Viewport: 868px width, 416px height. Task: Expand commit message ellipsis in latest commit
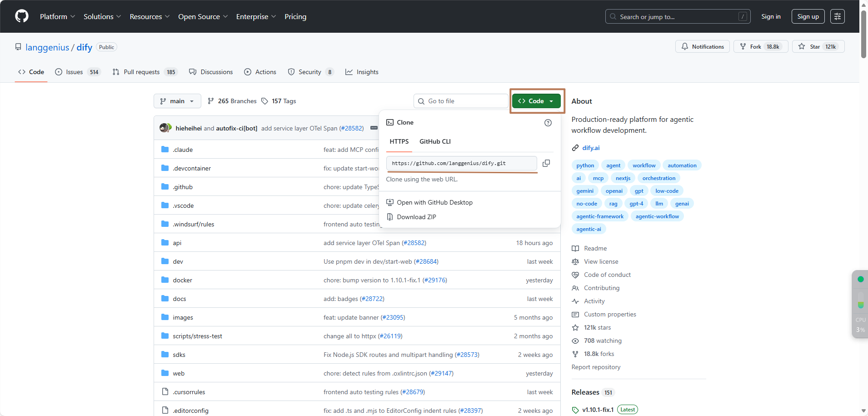pos(374,128)
